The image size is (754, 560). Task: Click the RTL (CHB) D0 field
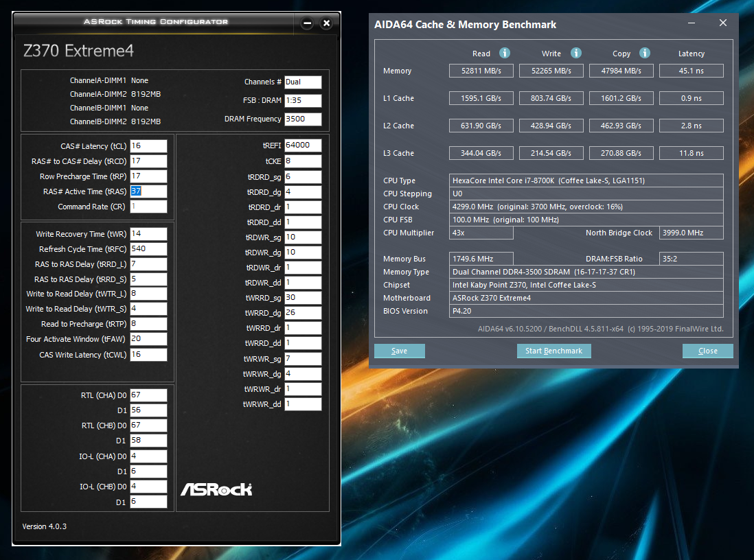[x=148, y=425]
